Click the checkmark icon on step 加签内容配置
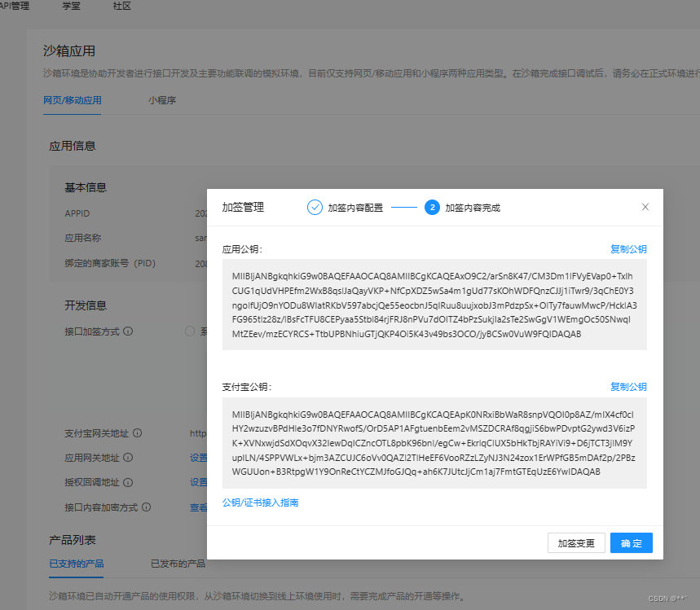Screen dimensions: 700x610 pyautogui.click(x=315, y=207)
